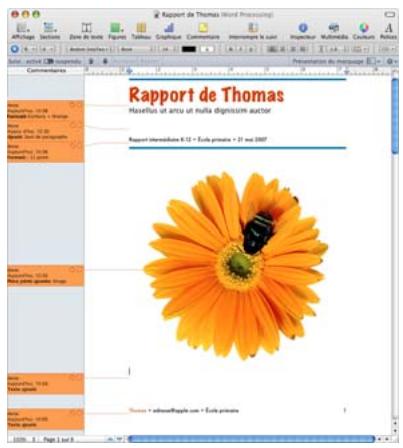
Task: Click Interrompre le suivi icon
Action: (253, 28)
